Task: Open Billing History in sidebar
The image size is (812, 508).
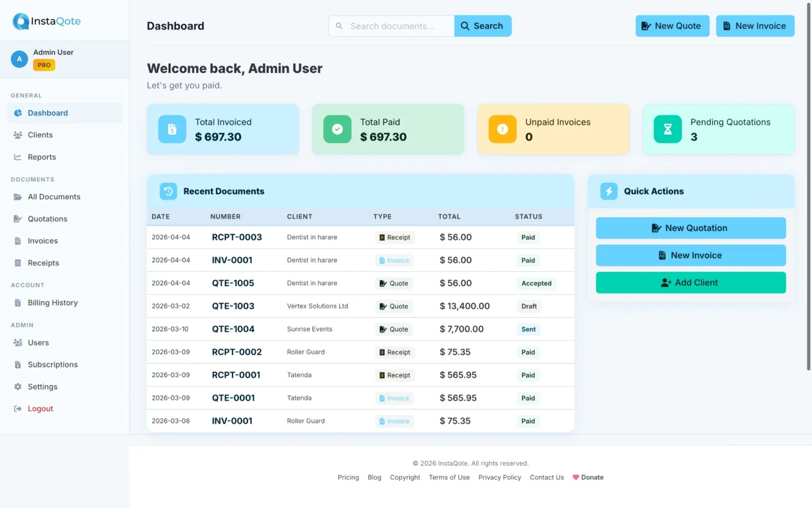Action: [x=52, y=303]
